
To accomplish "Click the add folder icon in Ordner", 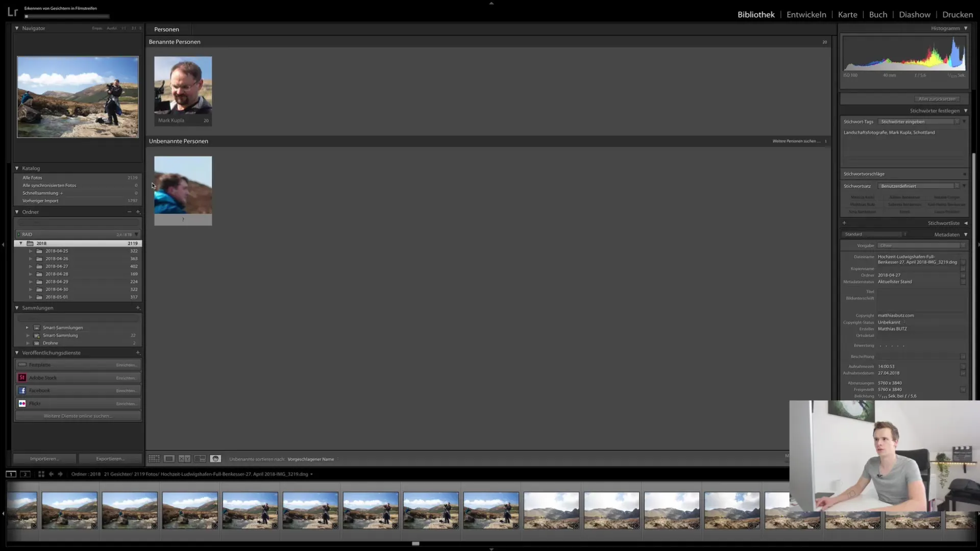I will [x=137, y=211].
